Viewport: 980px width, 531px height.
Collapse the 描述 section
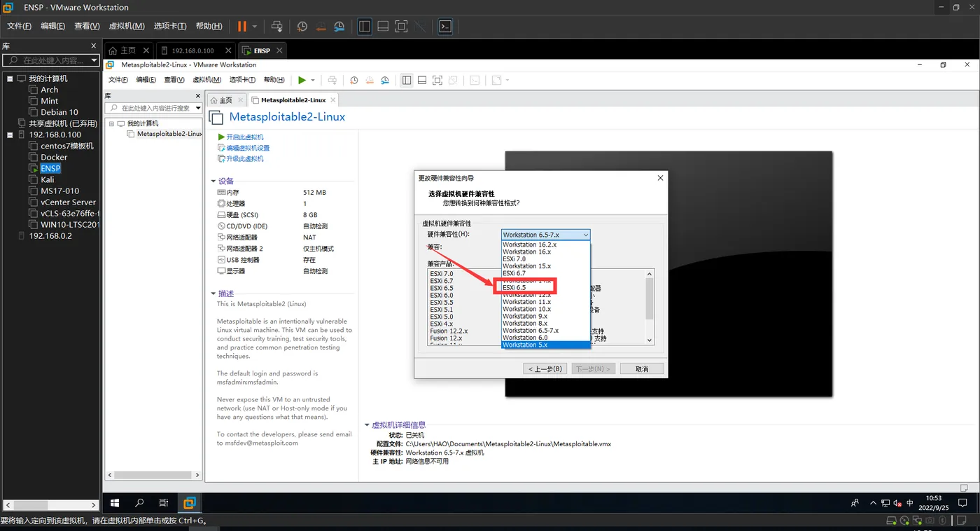(x=214, y=294)
